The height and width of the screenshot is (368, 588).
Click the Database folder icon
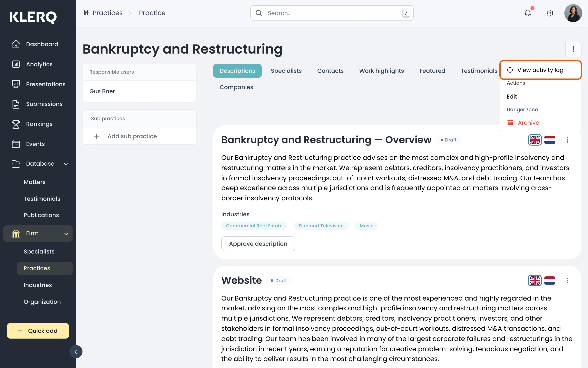(16, 164)
